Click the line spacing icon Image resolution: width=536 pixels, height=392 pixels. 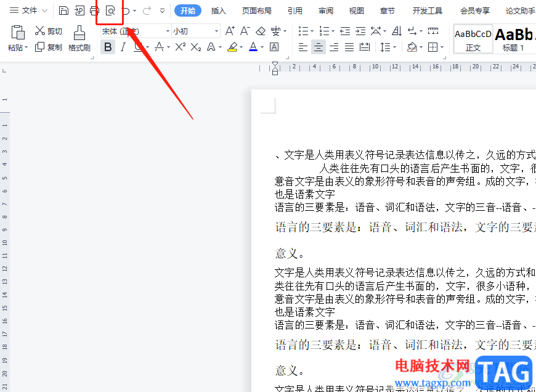385,47
